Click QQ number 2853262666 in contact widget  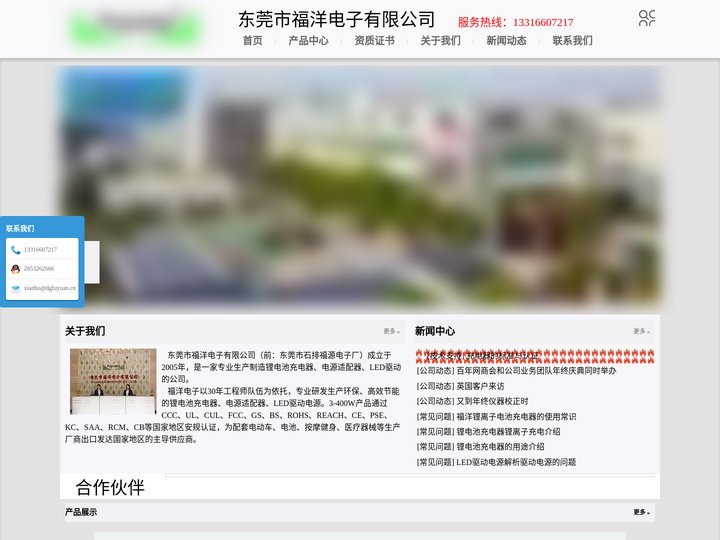tap(39, 269)
